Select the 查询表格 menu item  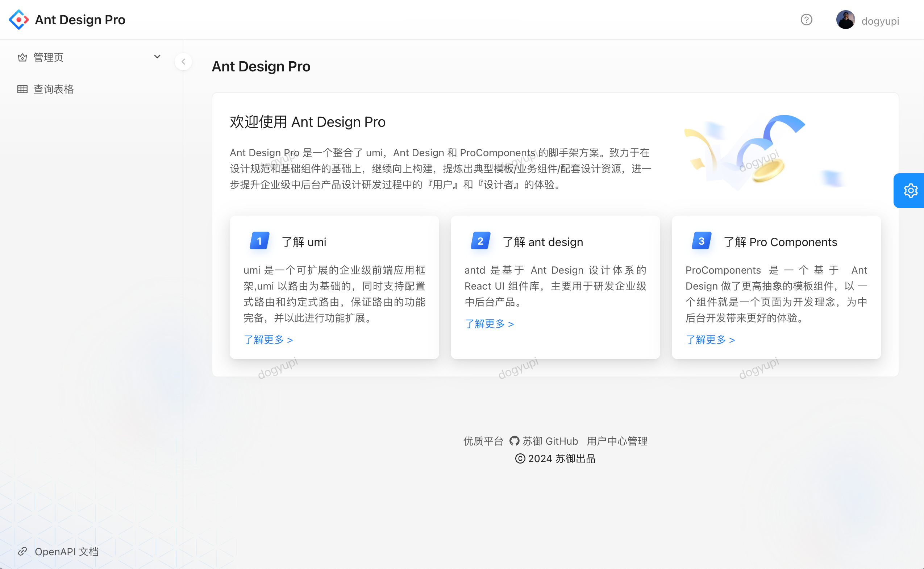click(53, 89)
